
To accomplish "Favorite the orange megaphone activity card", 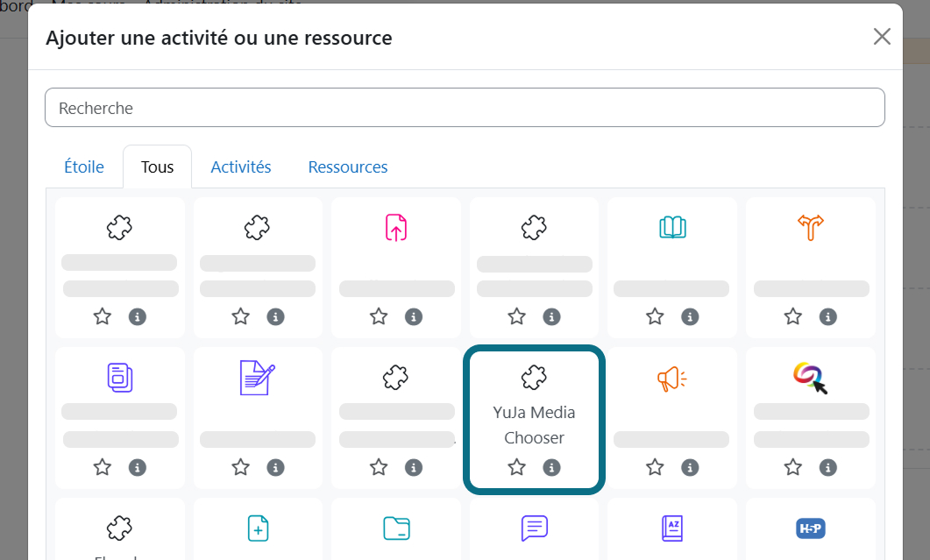I will [x=655, y=467].
